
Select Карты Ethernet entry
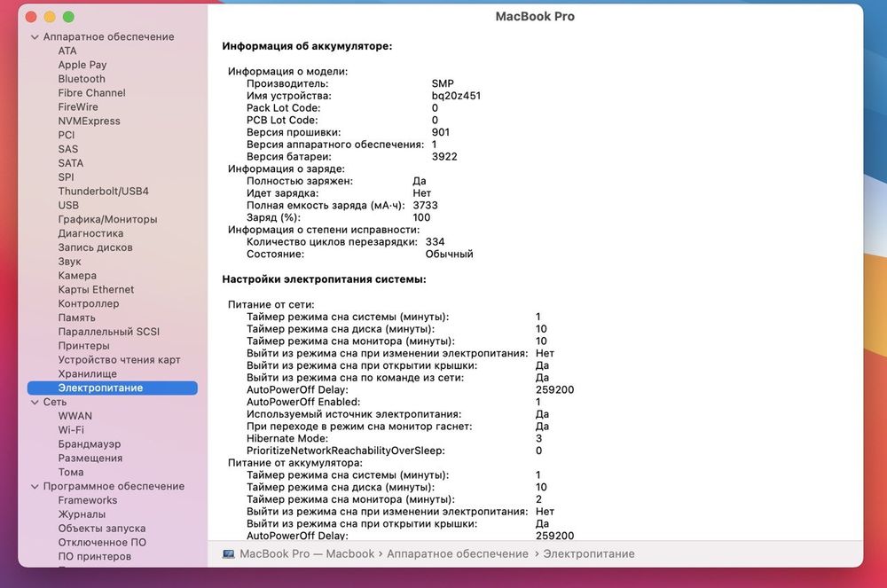coord(96,289)
